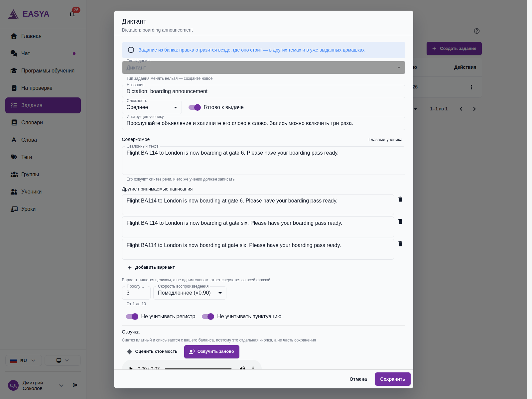Open the RU language selector
This screenshot has width=532, height=399.
(24, 360)
